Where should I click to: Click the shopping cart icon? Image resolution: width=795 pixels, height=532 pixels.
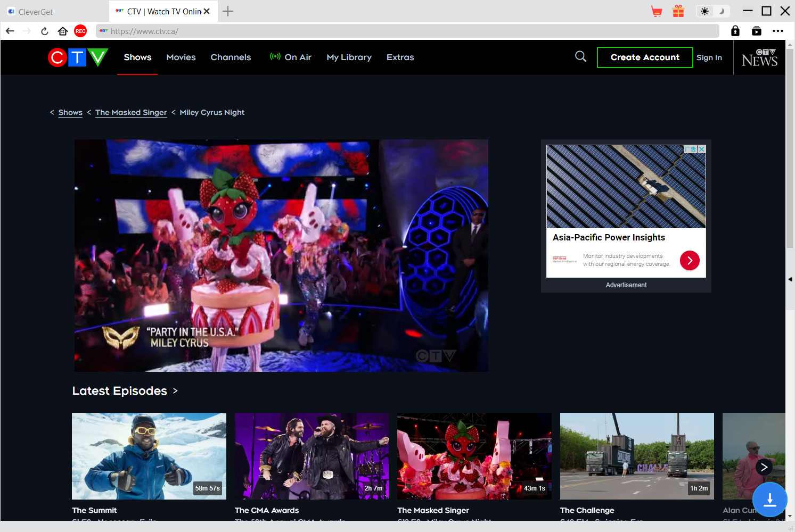657,11
